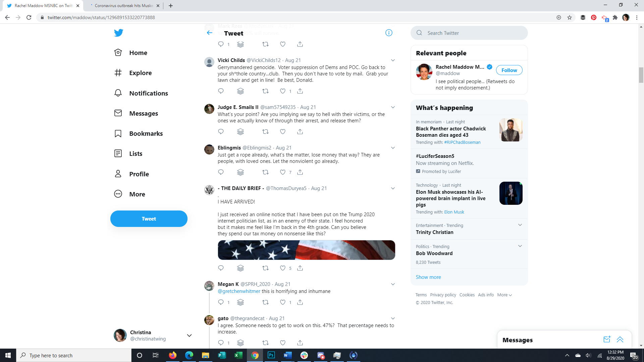Click Buffer icon under Eblingmis tweet
Screen dimensions: 644x362
(x=240, y=172)
